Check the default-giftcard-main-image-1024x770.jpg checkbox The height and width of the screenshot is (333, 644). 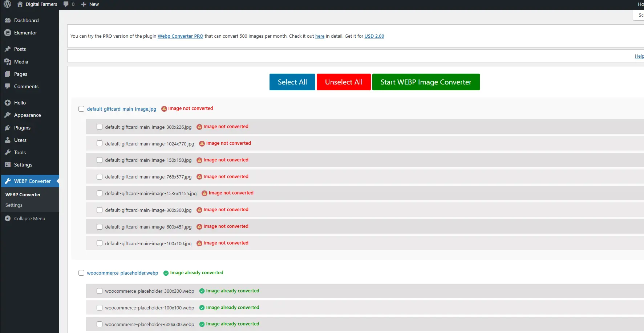100,143
